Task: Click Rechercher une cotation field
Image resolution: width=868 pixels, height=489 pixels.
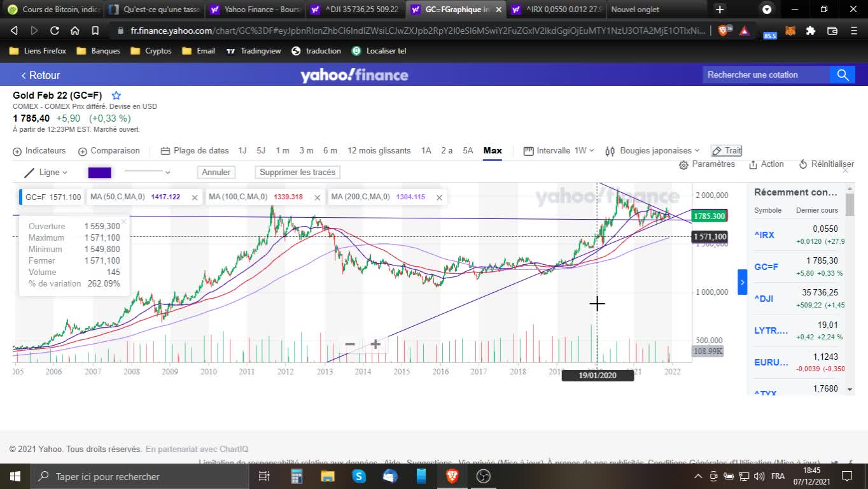Action: (x=766, y=75)
